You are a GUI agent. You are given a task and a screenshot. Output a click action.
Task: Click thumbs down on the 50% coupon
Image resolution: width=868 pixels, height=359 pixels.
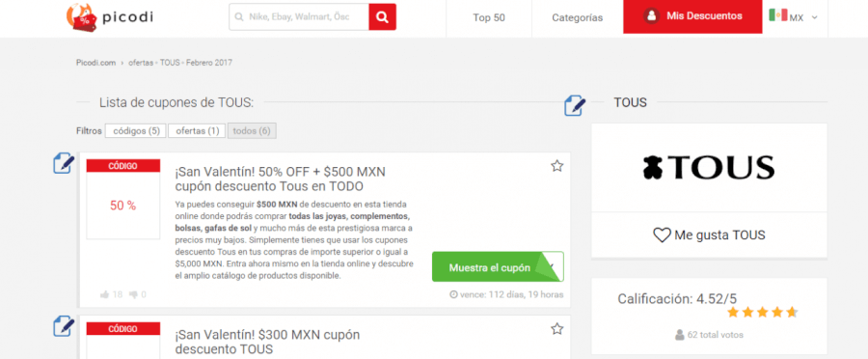click(133, 294)
